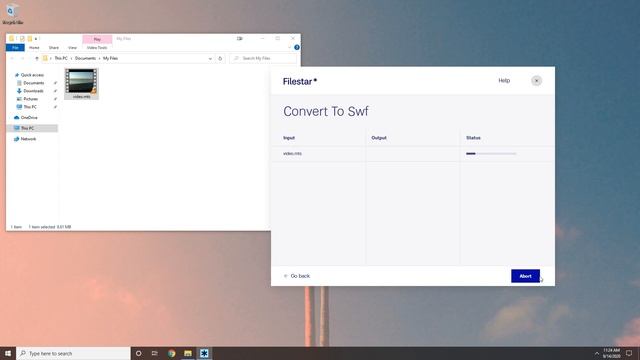The image size is (640, 360).
Task: Open the File tab in File Explorer
Action: (15, 48)
